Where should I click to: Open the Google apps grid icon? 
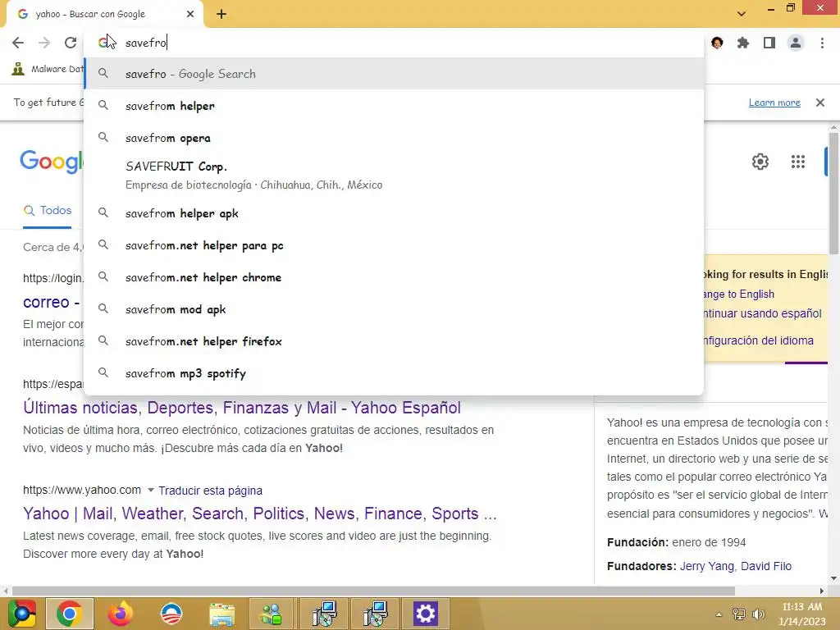pos(797,162)
